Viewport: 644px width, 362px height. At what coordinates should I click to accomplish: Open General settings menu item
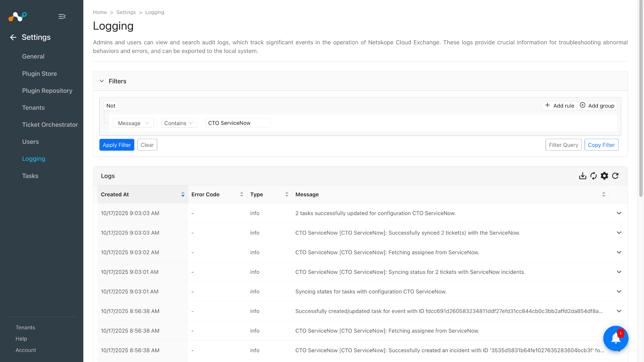(33, 56)
